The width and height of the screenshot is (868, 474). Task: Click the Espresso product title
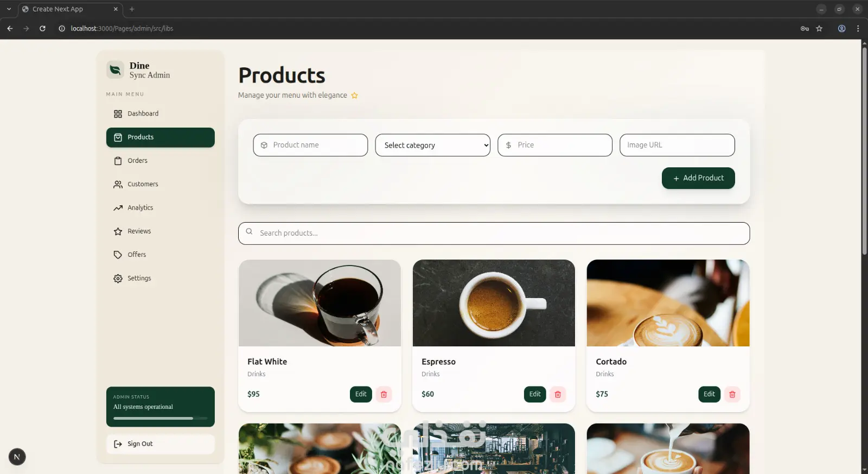point(438,362)
